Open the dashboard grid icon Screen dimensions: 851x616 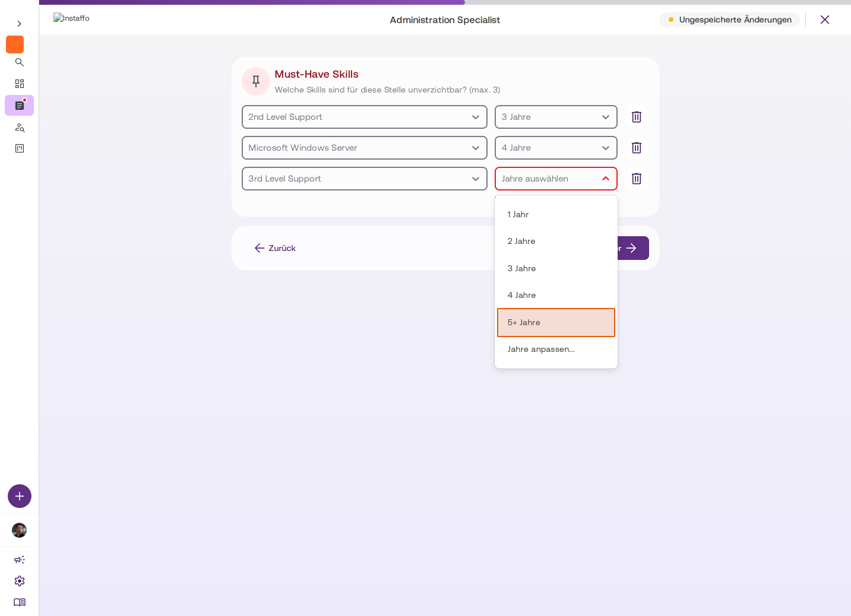click(x=20, y=84)
